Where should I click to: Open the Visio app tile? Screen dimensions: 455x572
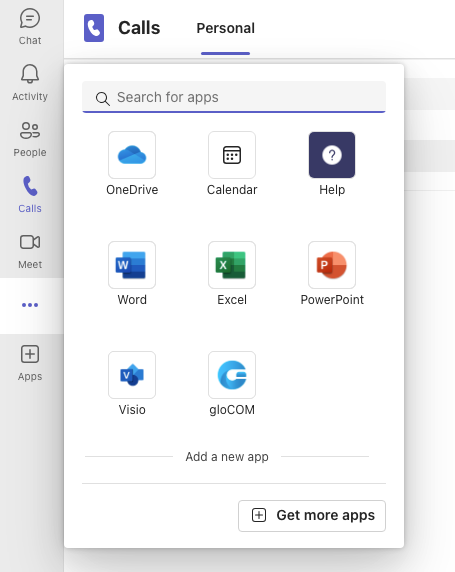pos(132,384)
